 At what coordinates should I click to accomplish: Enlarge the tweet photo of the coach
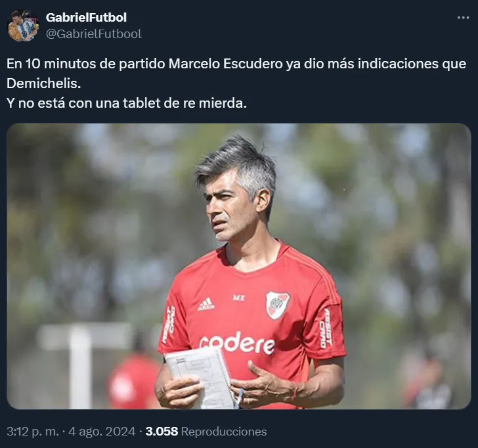coord(239,266)
